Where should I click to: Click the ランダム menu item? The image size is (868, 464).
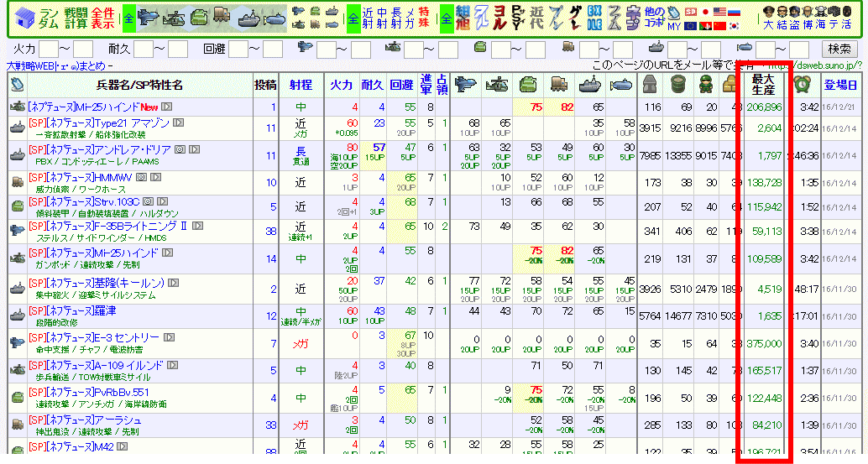coord(49,18)
